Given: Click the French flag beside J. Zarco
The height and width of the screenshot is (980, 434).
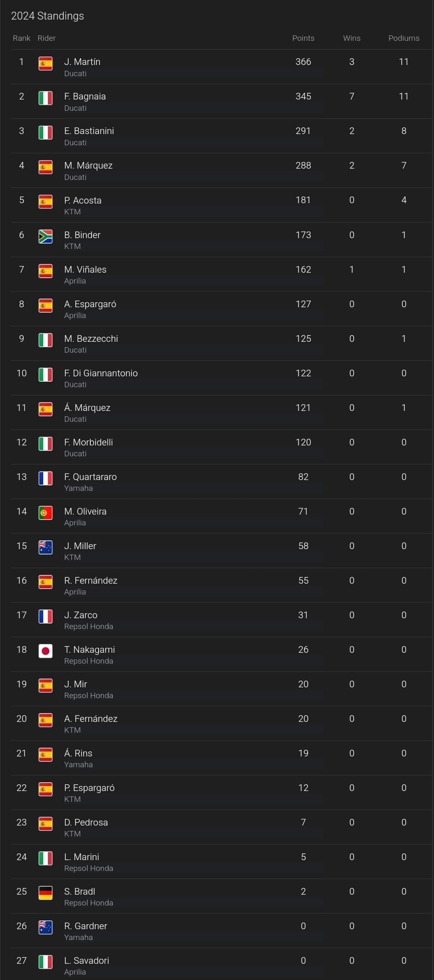Looking at the screenshot, I should click(x=45, y=617).
